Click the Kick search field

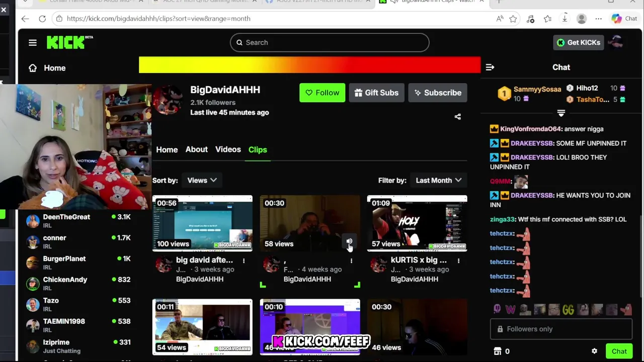pyautogui.click(x=330, y=43)
